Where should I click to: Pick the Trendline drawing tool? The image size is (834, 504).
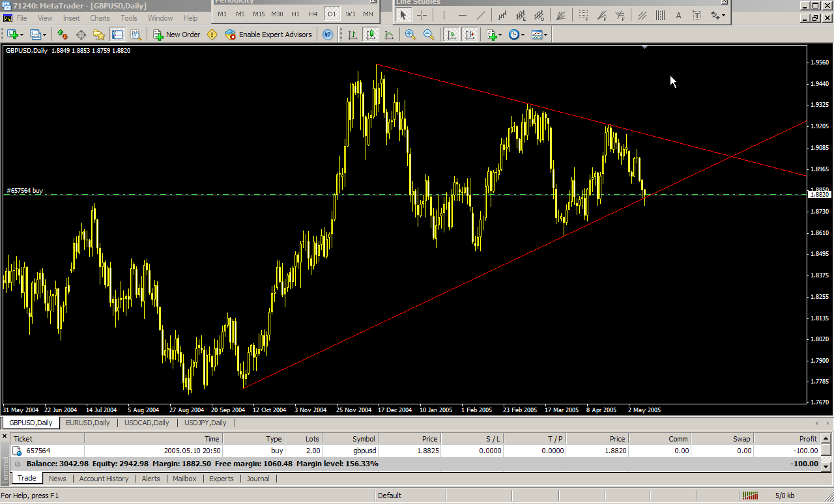click(481, 15)
